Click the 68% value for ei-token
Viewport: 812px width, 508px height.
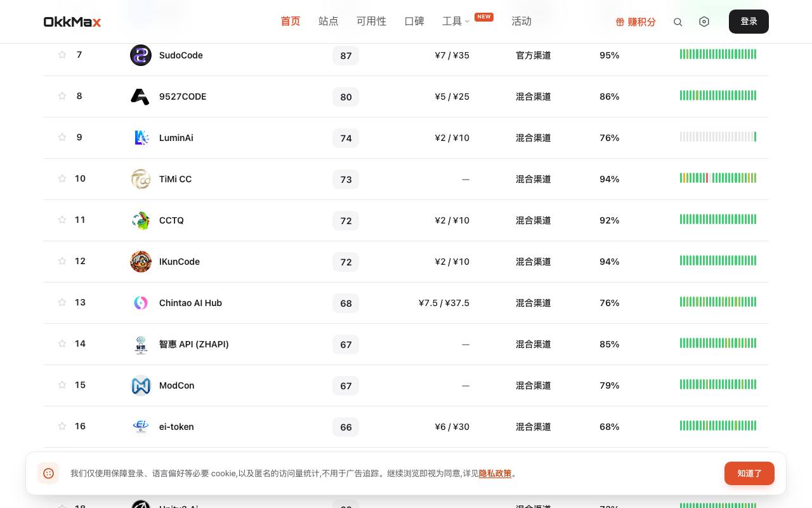tap(609, 427)
